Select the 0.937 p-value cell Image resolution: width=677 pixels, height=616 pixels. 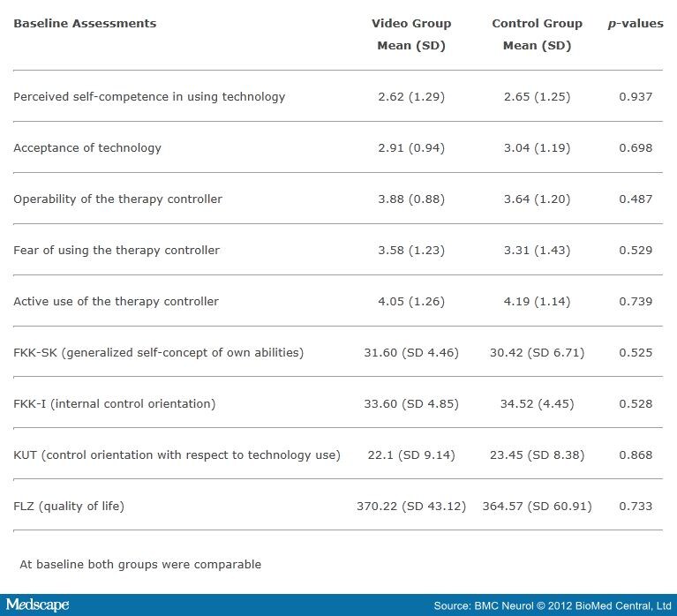636,97
